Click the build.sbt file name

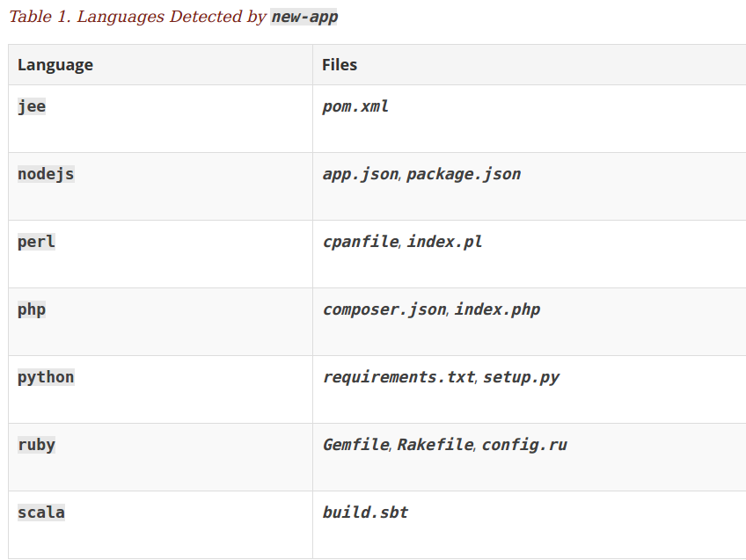click(x=365, y=513)
